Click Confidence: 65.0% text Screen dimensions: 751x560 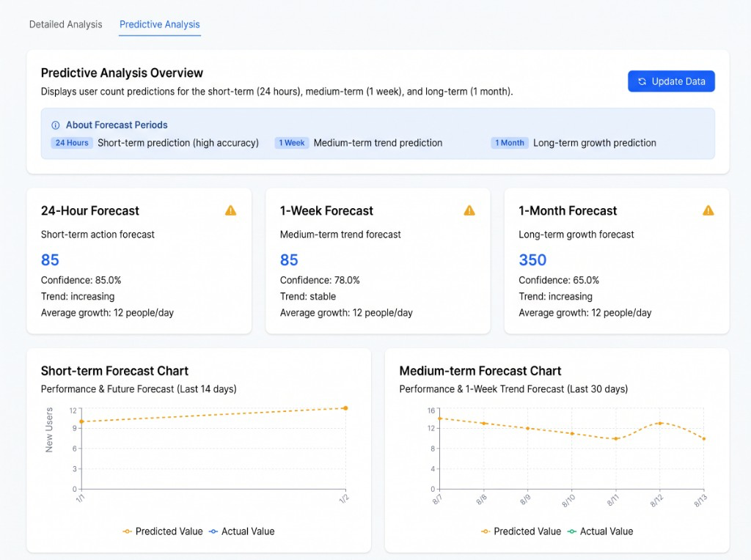[559, 281]
